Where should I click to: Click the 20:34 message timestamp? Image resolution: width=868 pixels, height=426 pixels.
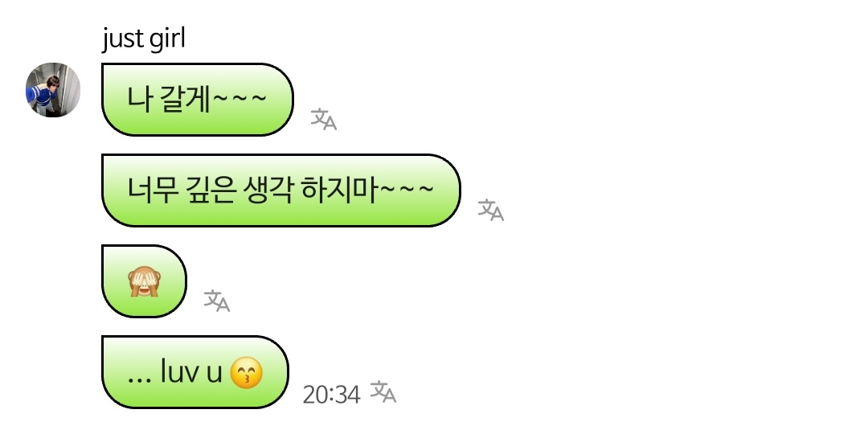[332, 395]
